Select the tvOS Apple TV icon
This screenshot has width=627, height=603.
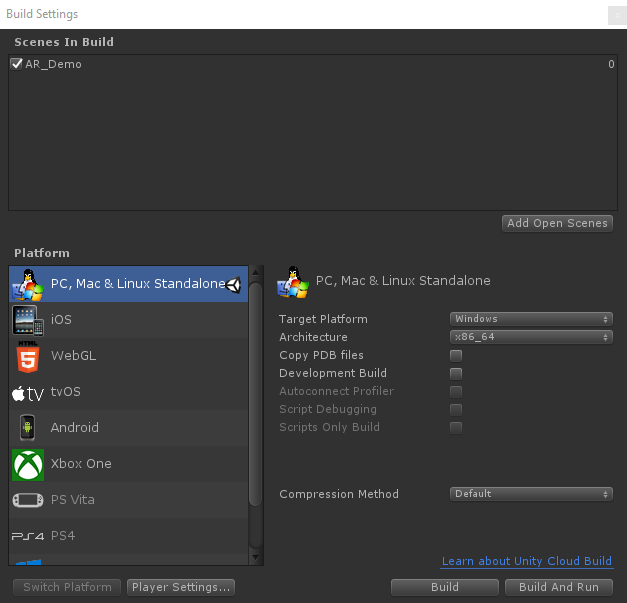(x=28, y=394)
